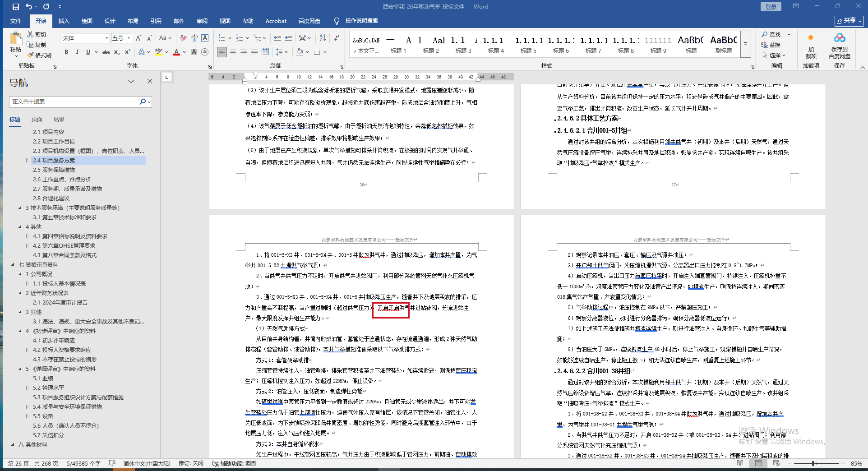
Task: Expand the 5.2 管理水平 heading
Action: [x=27, y=388]
